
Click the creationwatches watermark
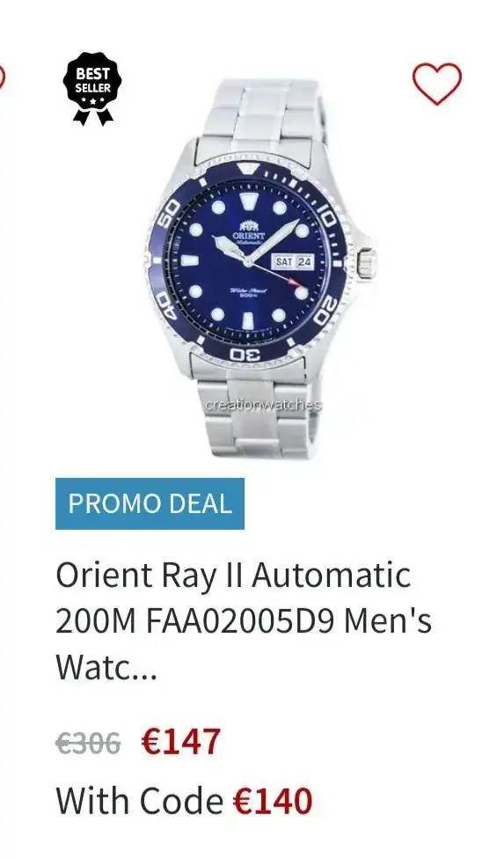(264, 406)
